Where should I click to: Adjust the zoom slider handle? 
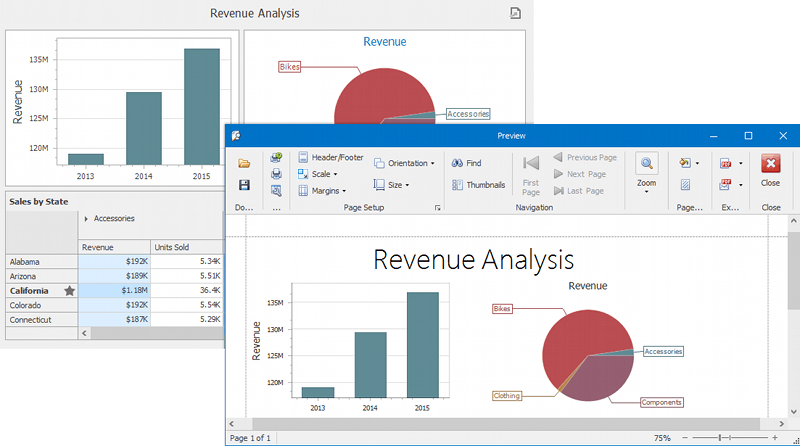click(x=720, y=438)
